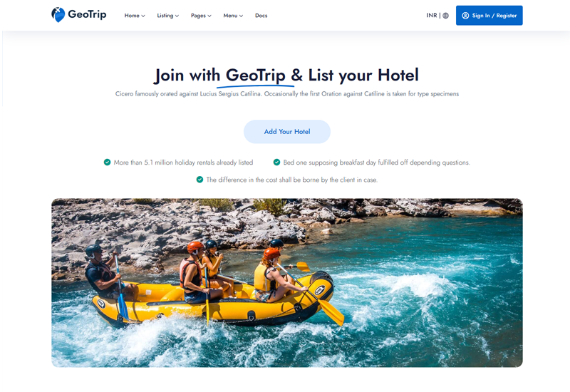Click green checkmark beside holiday rentals text

point(108,163)
